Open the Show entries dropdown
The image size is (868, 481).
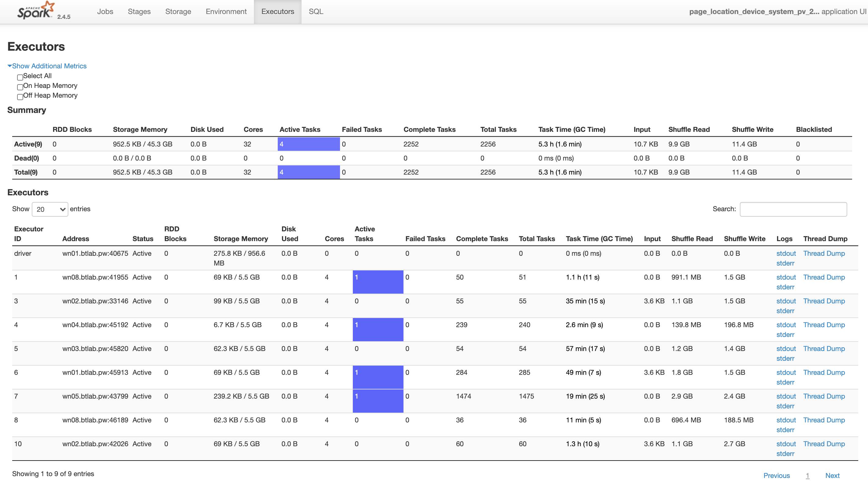pyautogui.click(x=50, y=209)
